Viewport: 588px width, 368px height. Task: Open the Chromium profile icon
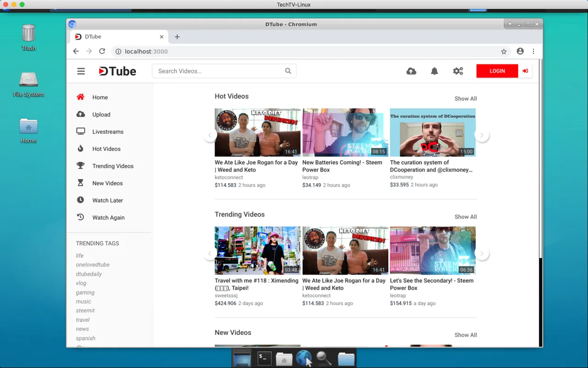click(x=520, y=52)
